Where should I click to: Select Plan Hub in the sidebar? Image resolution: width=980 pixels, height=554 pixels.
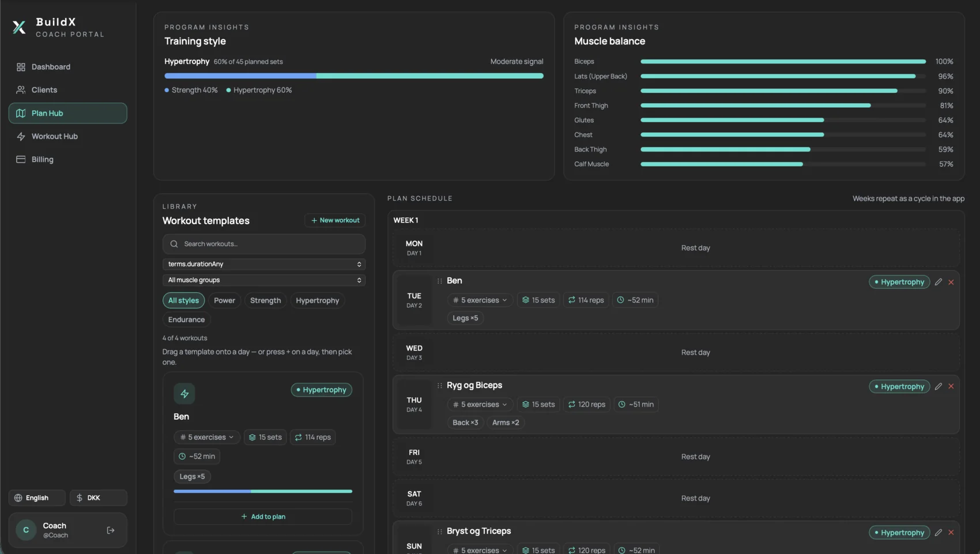[67, 113]
